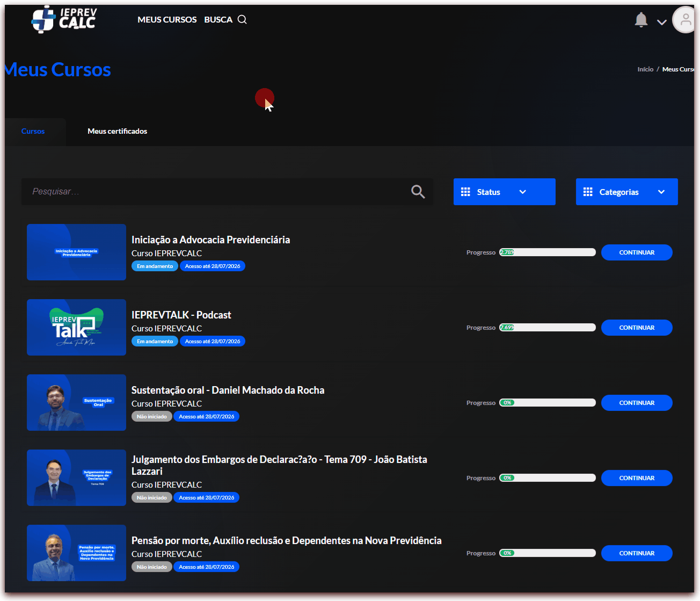700x601 pixels.
Task: Click Em andamento badge on IEPREVTALK Podcast
Action: [155, 341]
